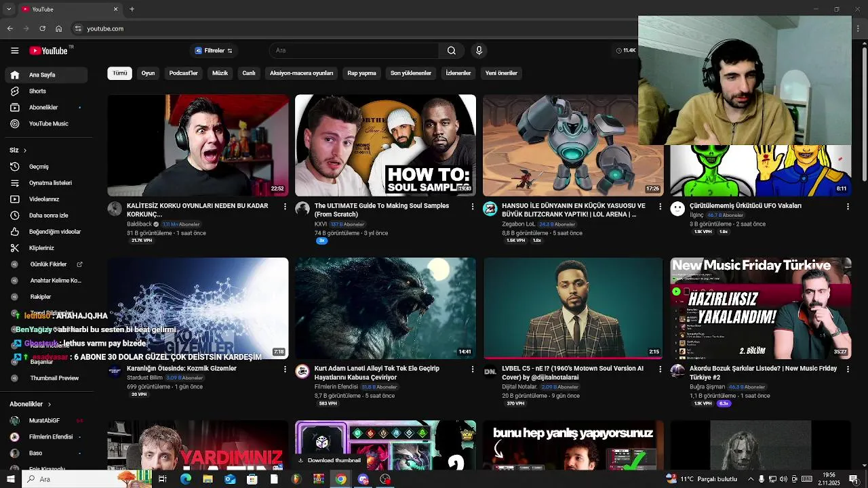
Task: Open the Windows Start menu
Action: tap(10, 479)
